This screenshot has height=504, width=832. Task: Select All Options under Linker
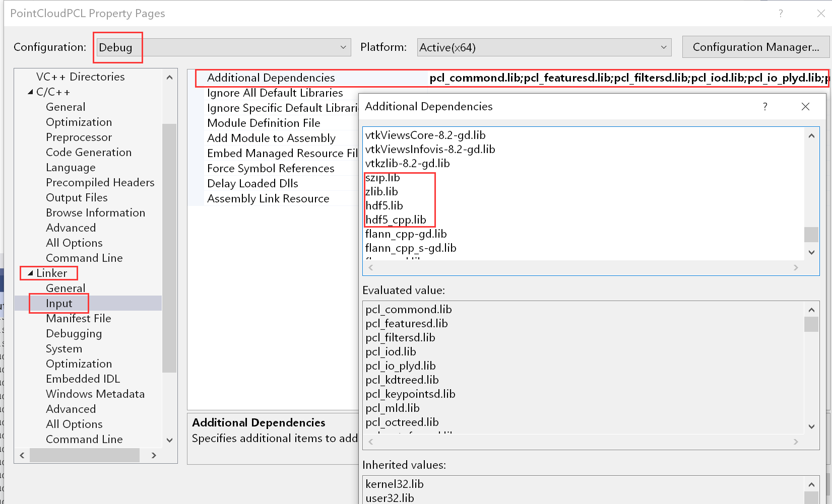(74, 424)
